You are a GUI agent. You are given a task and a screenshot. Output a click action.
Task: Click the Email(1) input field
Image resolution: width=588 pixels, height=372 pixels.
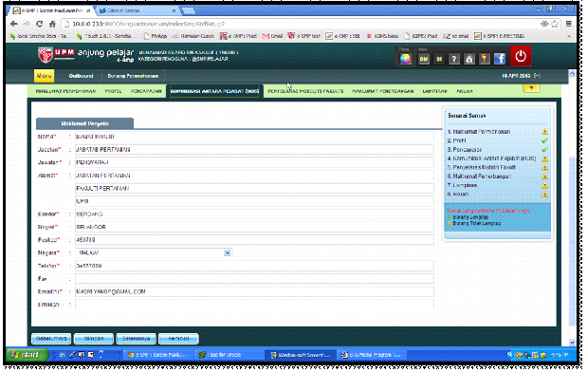pos(254,291)
